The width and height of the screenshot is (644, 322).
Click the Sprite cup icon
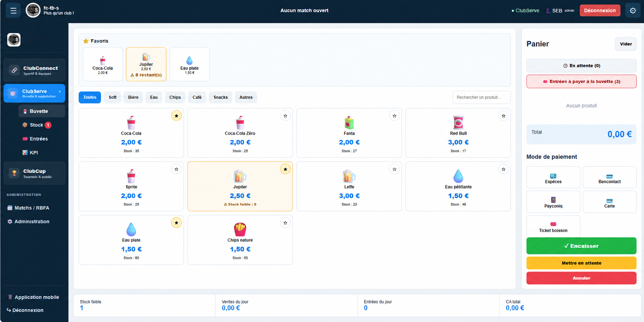pyautogui.click(x=131, y=176)
